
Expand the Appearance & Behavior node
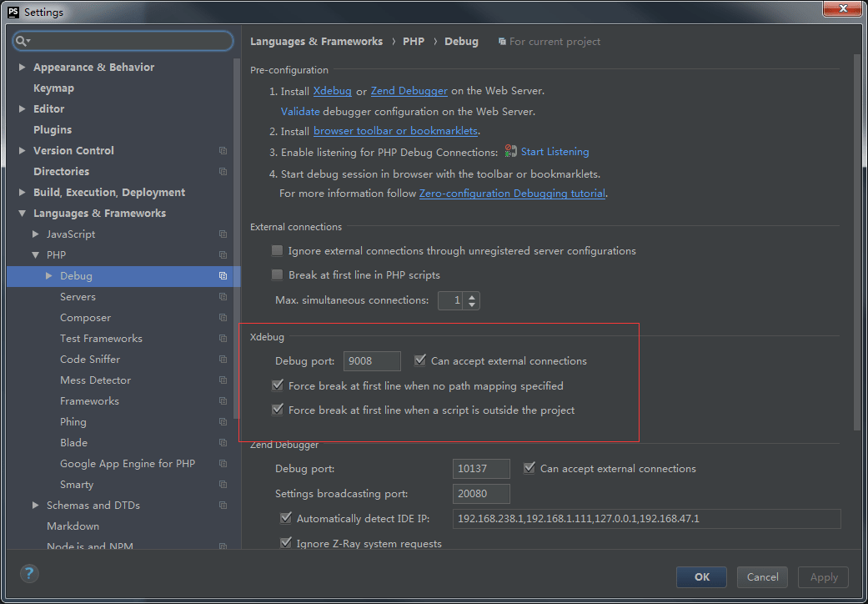pos(23,67)
